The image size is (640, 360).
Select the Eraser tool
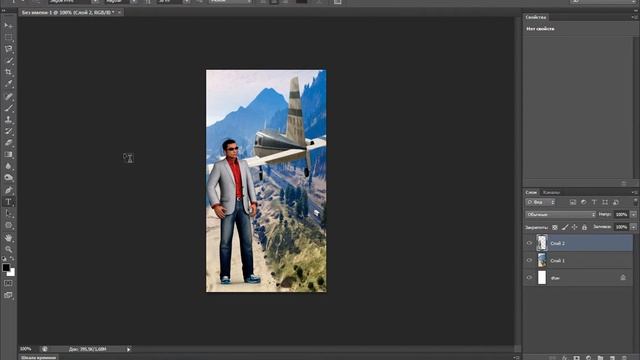point(8,143)
